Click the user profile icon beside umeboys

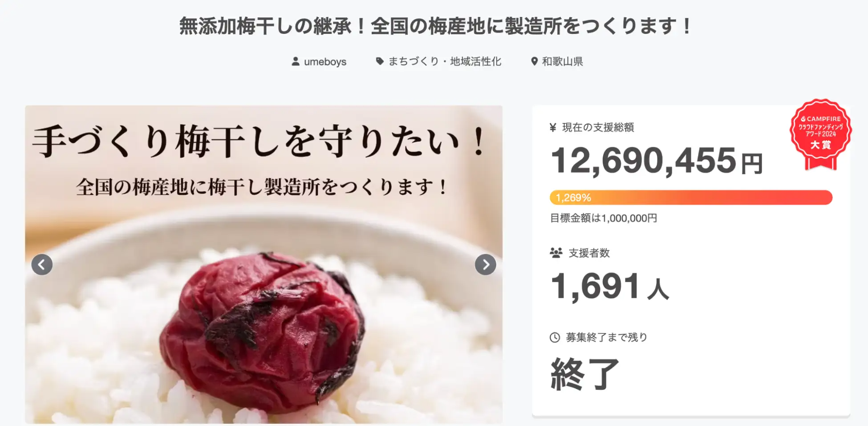pyautogui.click(x=296, y=61)
